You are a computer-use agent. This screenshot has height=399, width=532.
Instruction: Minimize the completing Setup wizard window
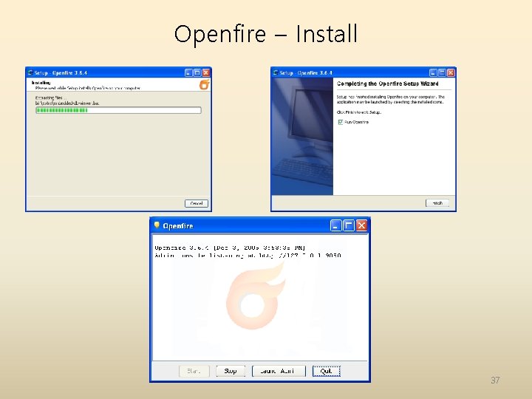(x=433, y=72)
